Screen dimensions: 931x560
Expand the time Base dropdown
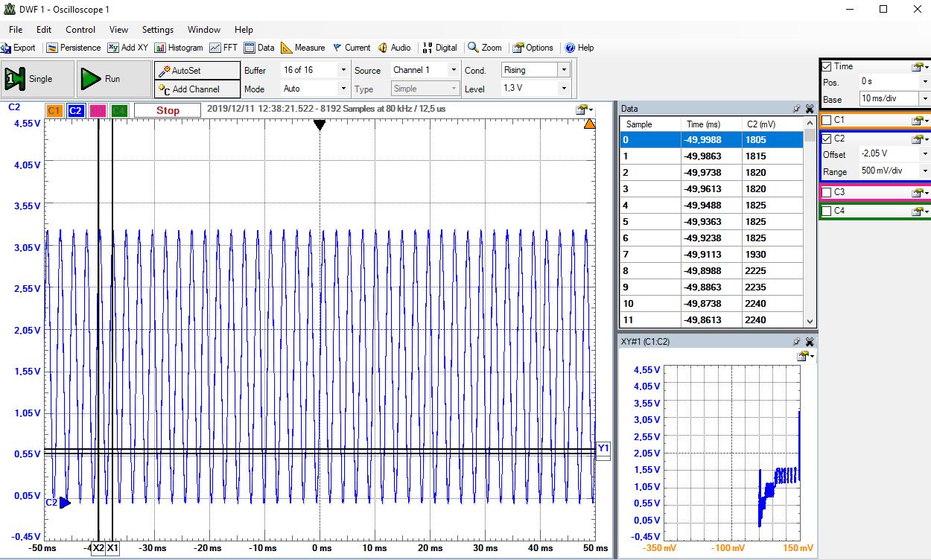[925, 99]
